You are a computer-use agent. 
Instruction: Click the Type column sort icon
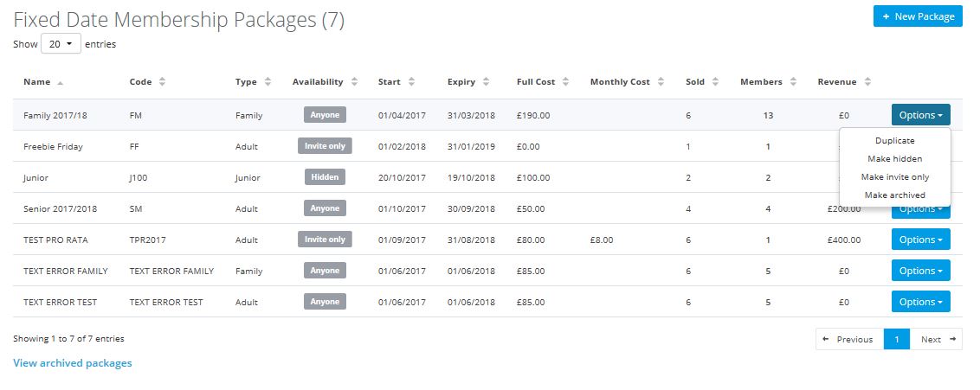pyautogui.click(x=268, y=82)
